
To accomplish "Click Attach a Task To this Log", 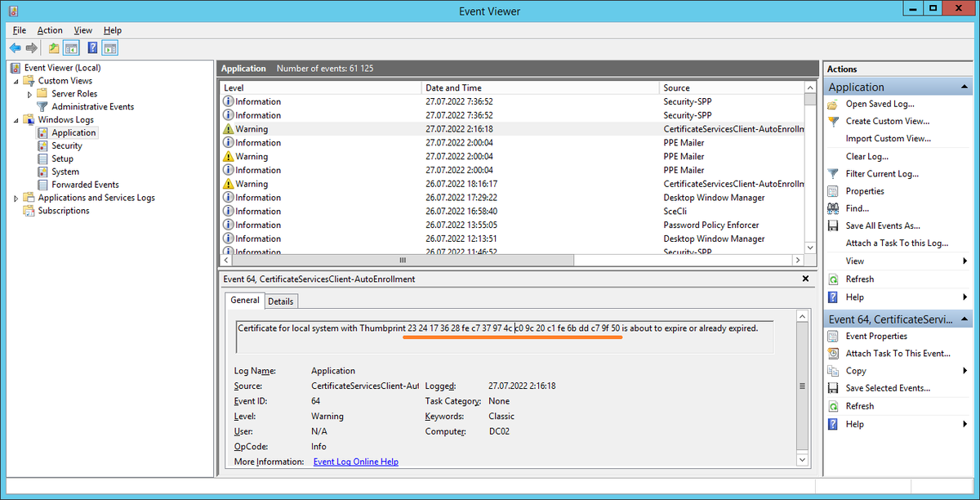I will click(897, 243).
